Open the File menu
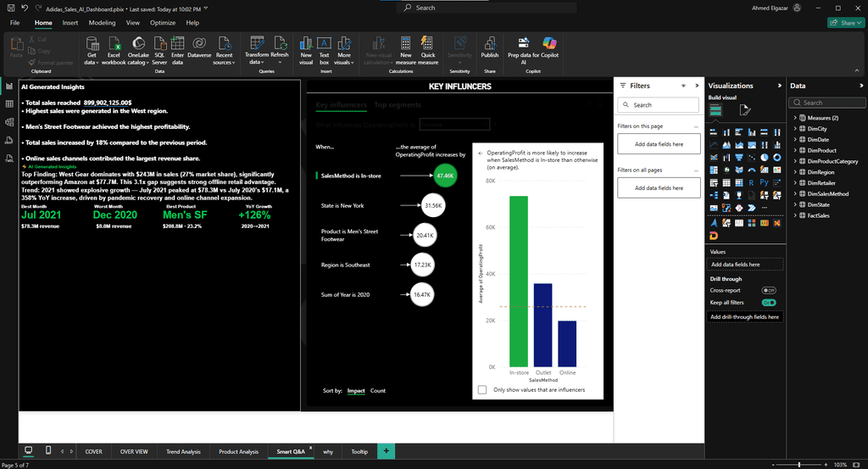The width and height of the screenshot is (868, 469). (15, 23)
